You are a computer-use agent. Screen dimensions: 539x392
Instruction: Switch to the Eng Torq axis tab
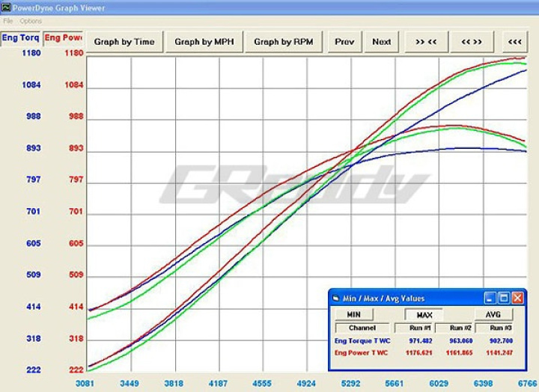click(x=20, y=38)
